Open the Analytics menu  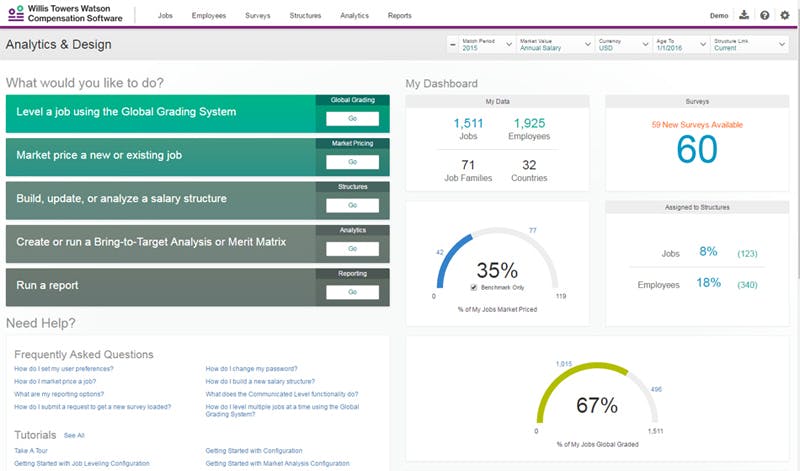(x=354, y=15)
